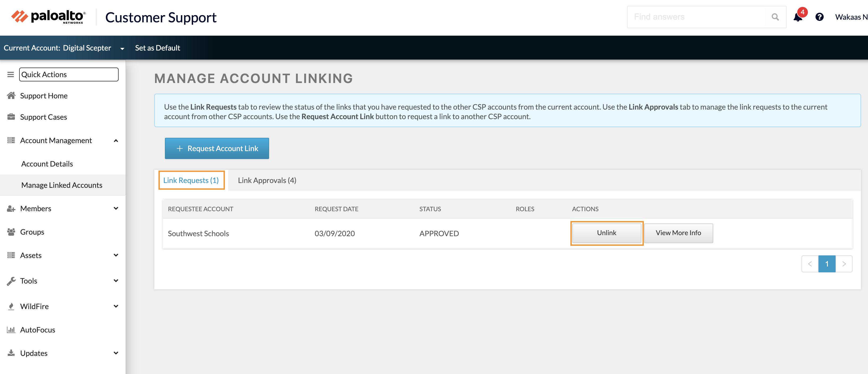
Task: Click the Request Account Link button
Action: point(217,148)
